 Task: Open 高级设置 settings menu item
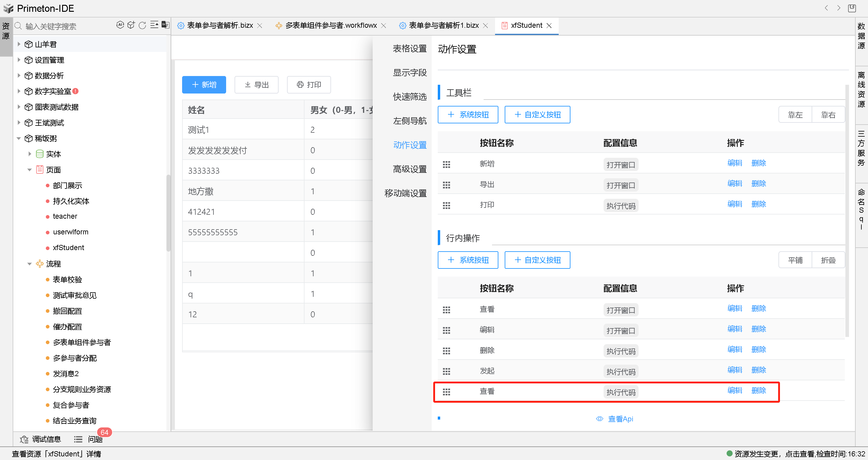[x=409, y=169]
